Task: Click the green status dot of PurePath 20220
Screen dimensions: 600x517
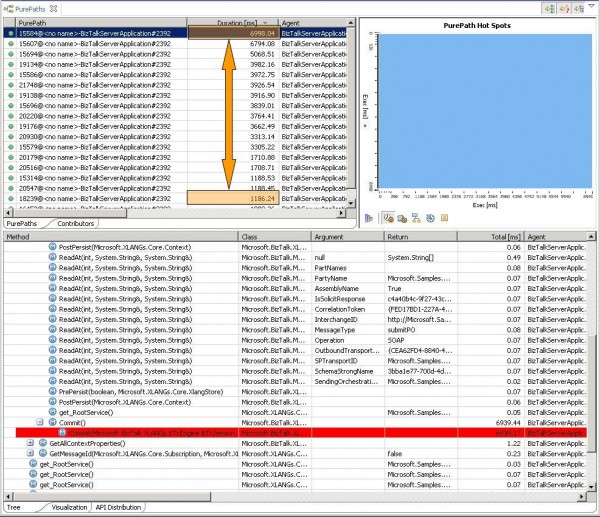Action: coord(11,116)
